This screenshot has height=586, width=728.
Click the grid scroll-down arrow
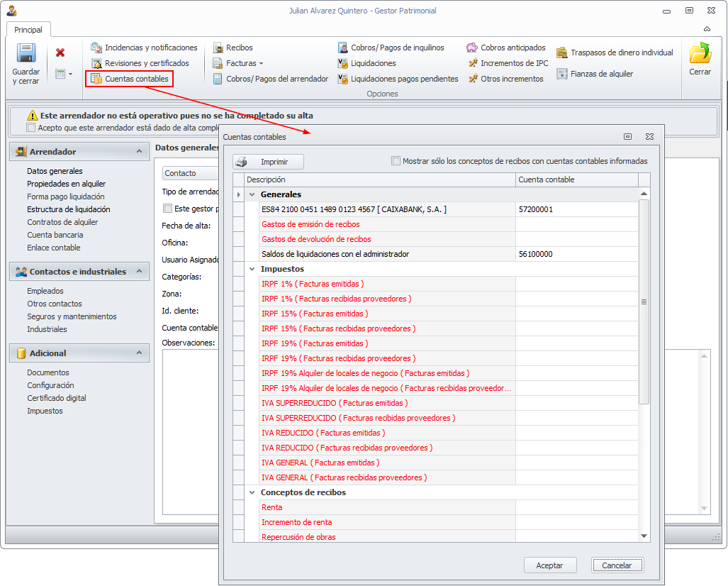(644, 536)
